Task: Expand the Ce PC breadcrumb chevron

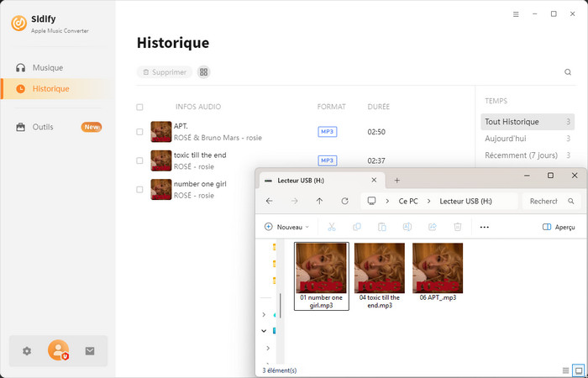Action: tap(387, 202)
